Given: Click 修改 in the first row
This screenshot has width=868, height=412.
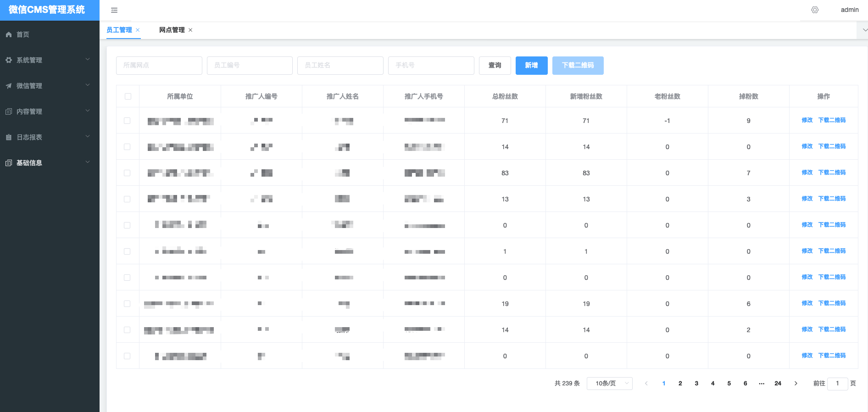Looking at the screenshot, I should pyautogui.click(x=807, y=120).
